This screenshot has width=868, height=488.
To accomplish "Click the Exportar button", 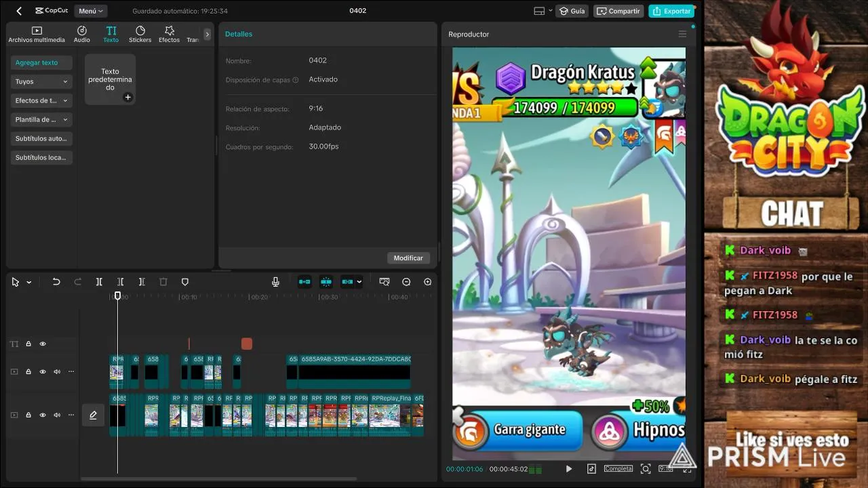I will click(x=671, y=11).
